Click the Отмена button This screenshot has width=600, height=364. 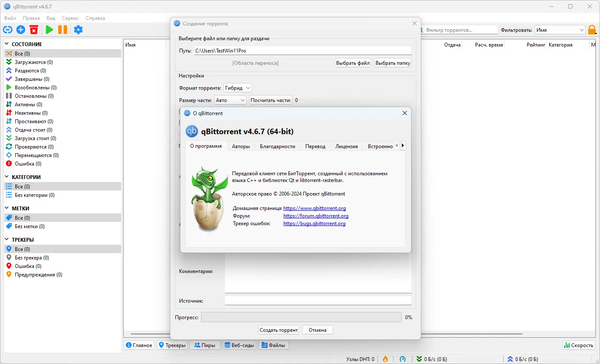[x=318, y=330]
